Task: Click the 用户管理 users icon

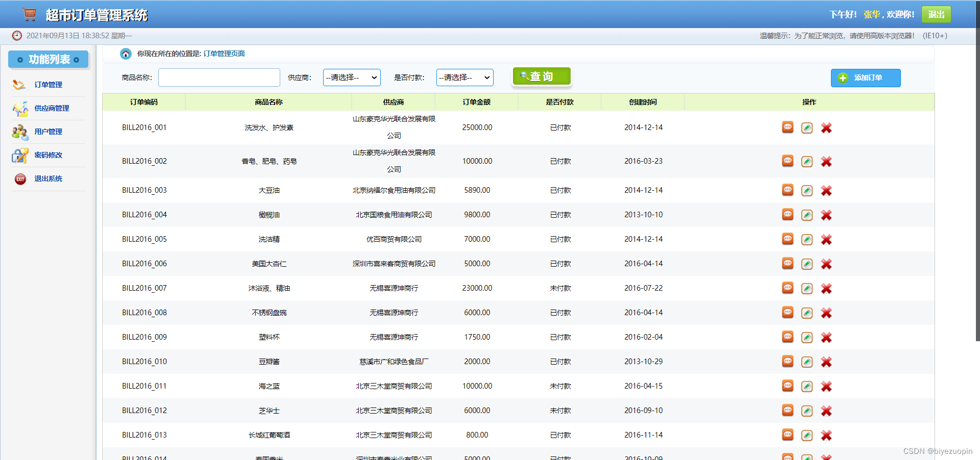Action: pyautogui.click(x=19, y=132)
